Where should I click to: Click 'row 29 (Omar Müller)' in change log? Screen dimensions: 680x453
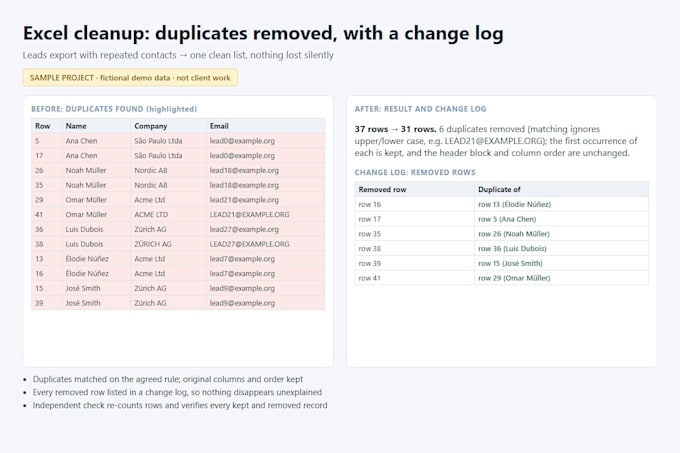514,278
